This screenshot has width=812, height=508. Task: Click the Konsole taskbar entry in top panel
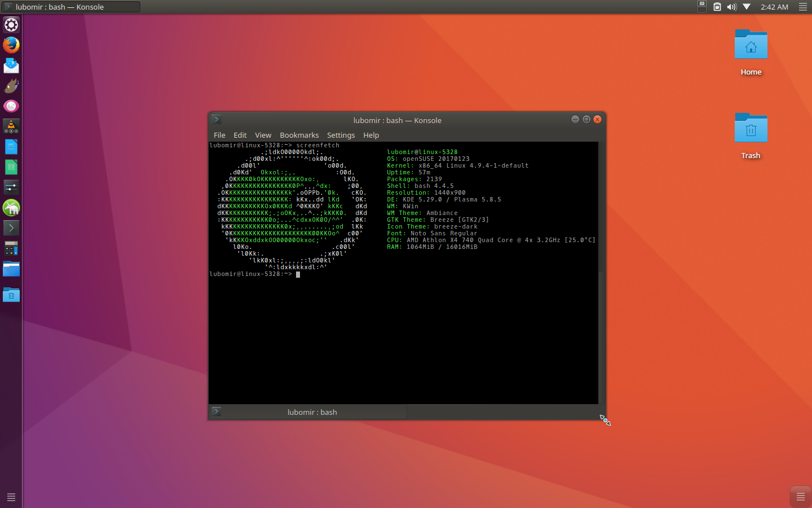click(x=70, y=7)
